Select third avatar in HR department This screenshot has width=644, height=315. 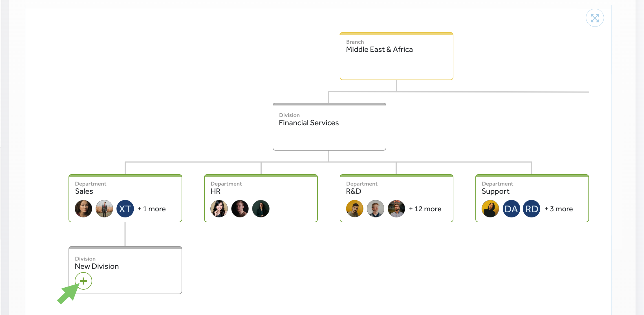click(261, 209)
